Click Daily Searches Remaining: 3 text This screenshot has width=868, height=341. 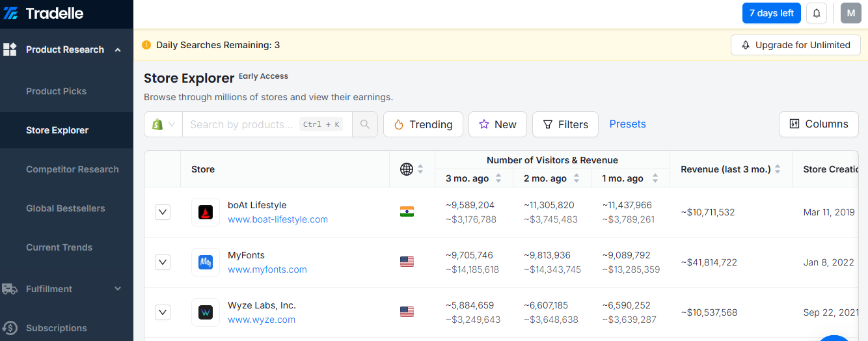pyautogui.click(x=218, y=45)
